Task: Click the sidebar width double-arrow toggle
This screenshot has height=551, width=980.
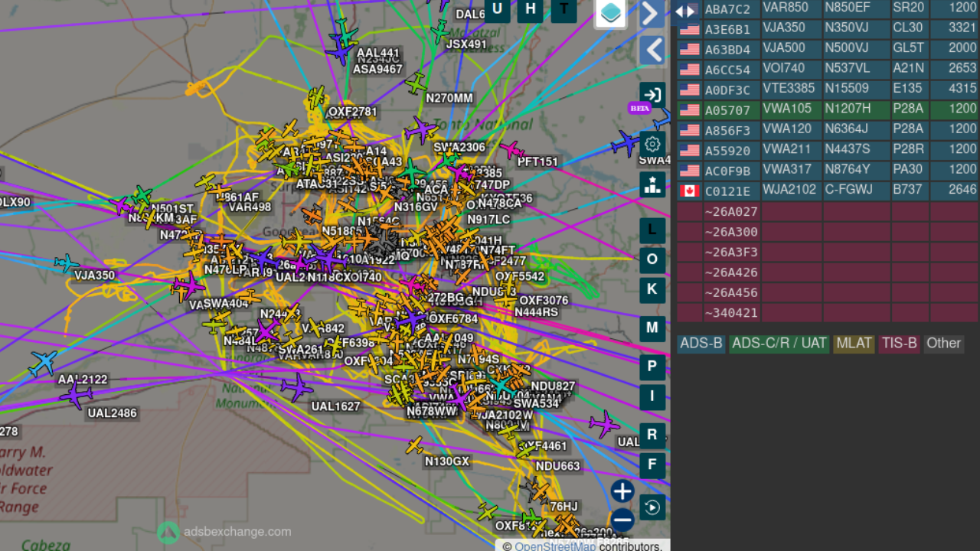Action: pos(685,10)
